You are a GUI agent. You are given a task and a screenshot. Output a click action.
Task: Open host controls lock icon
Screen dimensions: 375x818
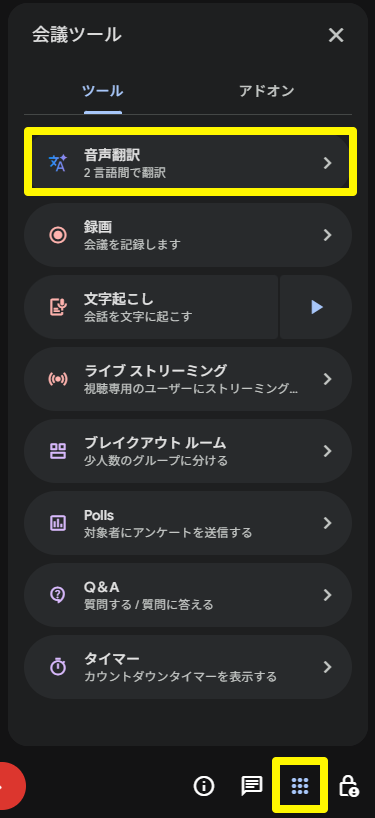(348, 785)
